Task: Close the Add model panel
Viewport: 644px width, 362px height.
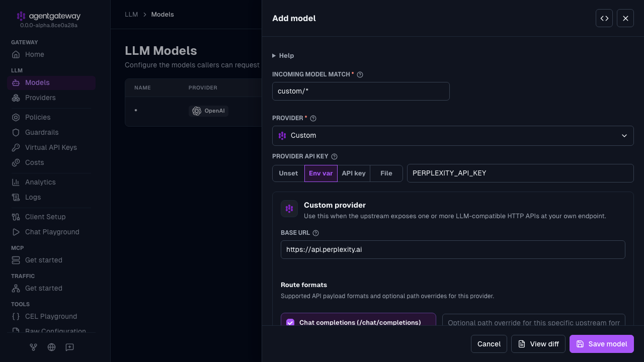Action: (625, 18)
